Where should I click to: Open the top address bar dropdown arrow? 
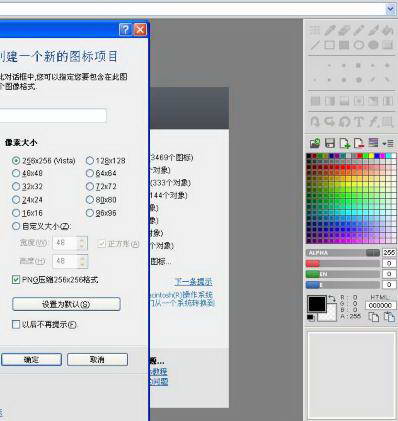pos(391,9)
